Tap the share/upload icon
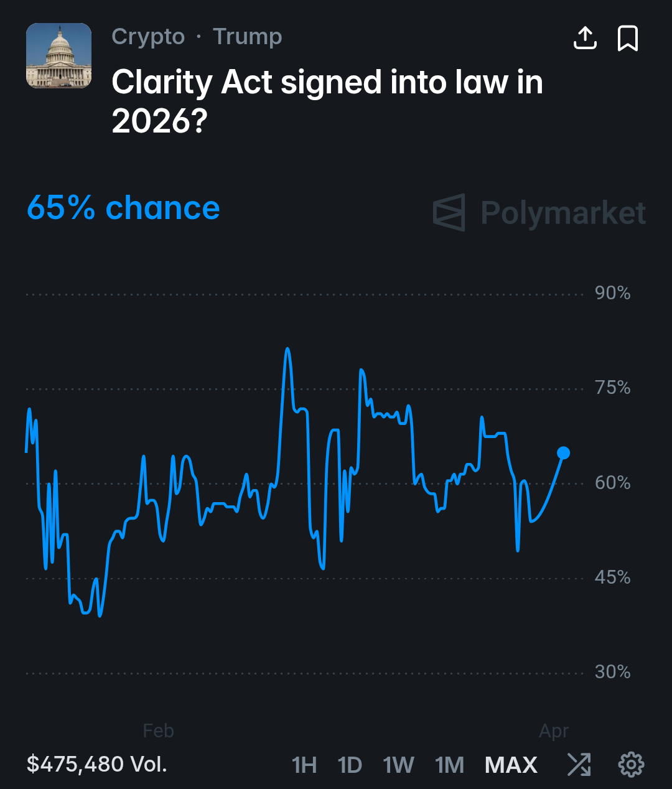 click(x=585, y=39)
